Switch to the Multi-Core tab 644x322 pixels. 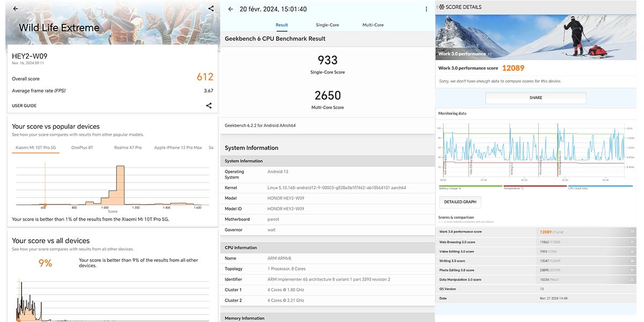[373, 25]
